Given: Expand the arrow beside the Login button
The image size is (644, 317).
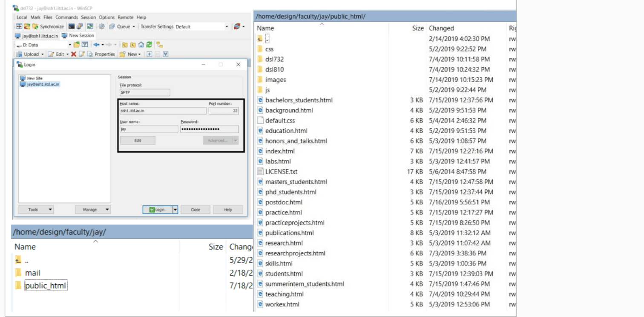Looking at the screenshot, I should pos(175,210).
